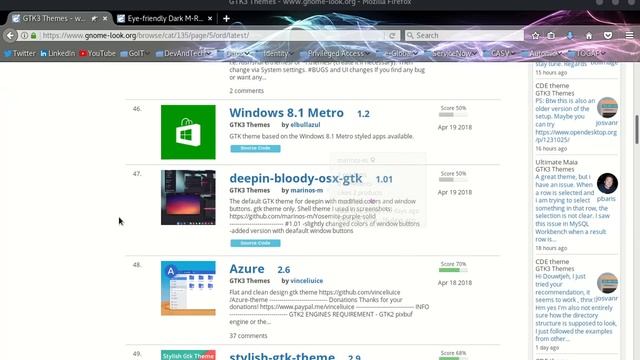Open the Azure theme title
The width and height of the screenshot is (640, 360).
coord(247,269)
